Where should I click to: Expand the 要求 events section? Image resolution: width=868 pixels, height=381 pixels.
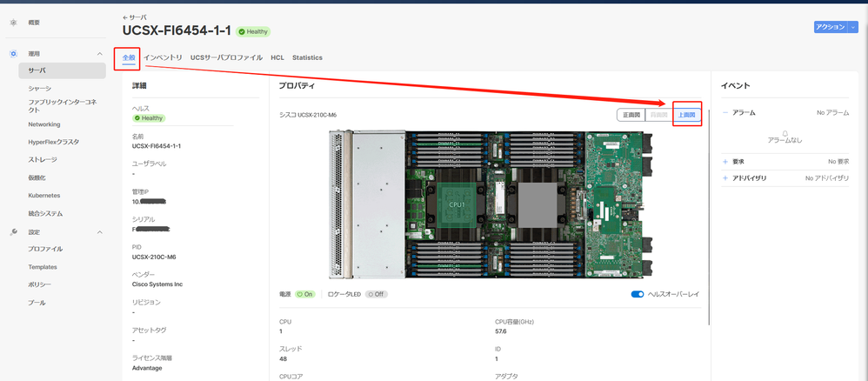tap(725, 162)
